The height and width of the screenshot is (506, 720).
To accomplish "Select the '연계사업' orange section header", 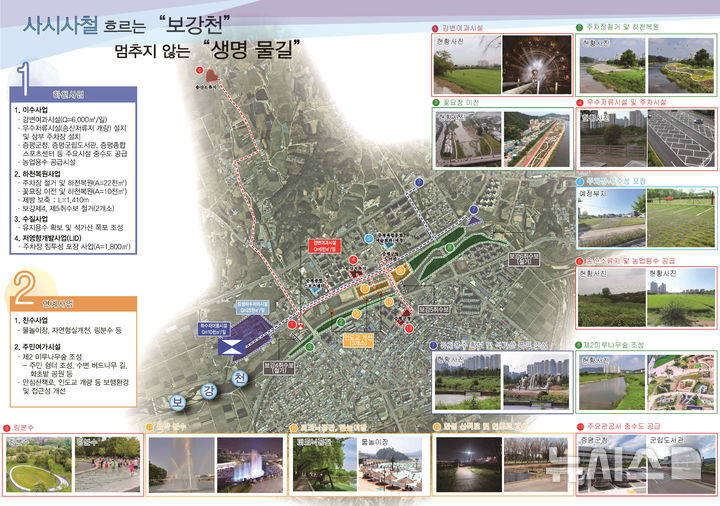I will 73,304.
